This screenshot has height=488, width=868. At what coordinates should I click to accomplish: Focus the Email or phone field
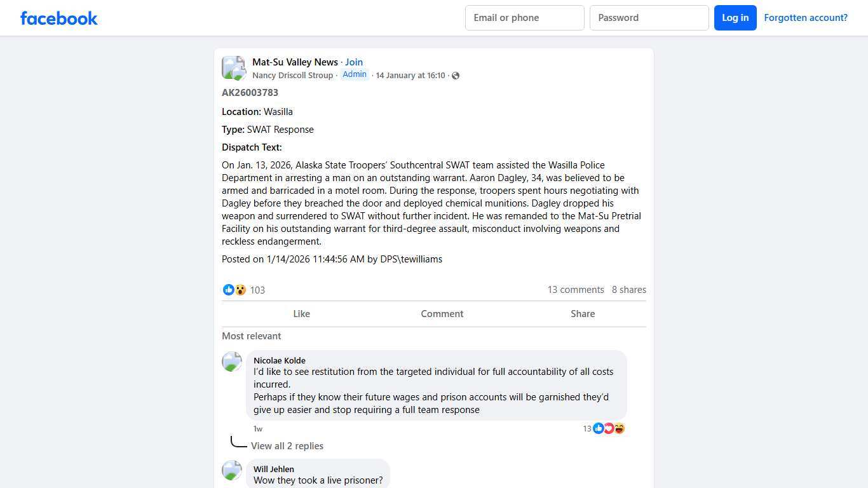[524, 18]
